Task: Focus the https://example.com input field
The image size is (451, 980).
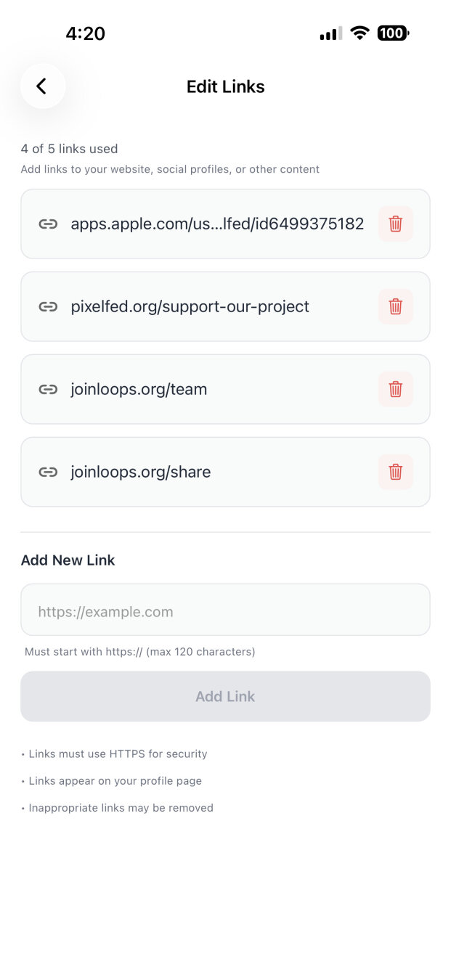Action: click(225, 611)
